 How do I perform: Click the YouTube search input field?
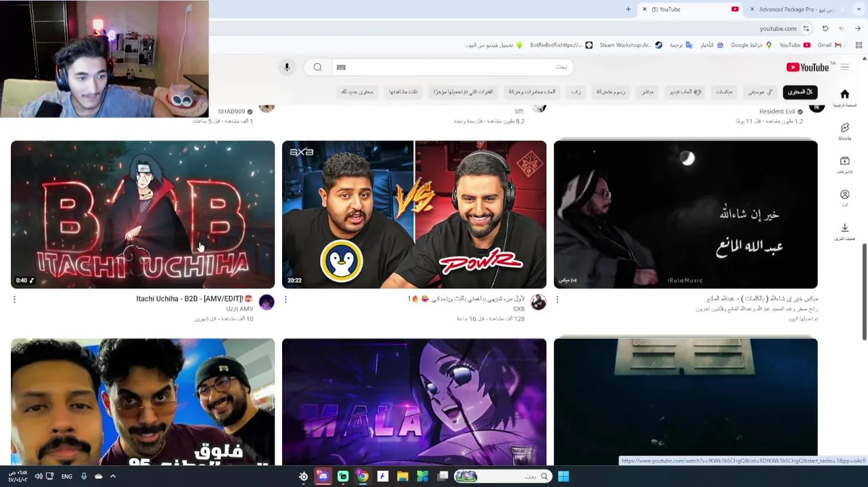pyautogui.click(x=453, y=67)
